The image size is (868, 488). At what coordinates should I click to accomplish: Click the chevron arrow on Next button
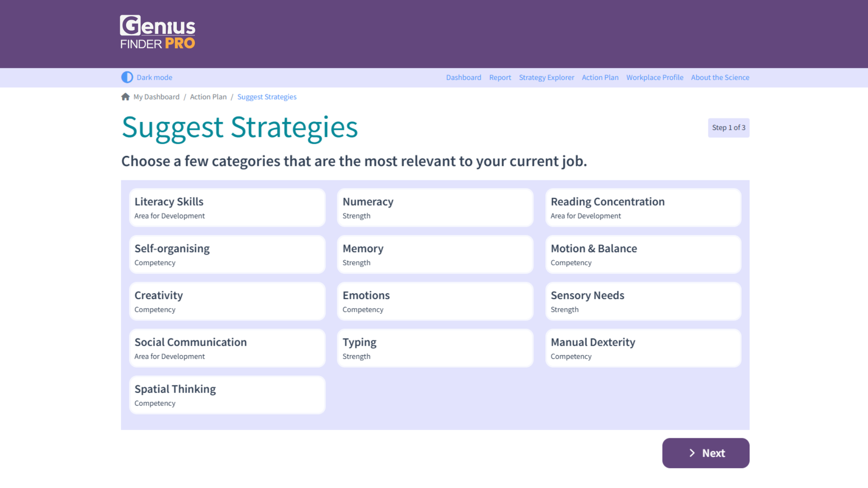click(692, 453)
